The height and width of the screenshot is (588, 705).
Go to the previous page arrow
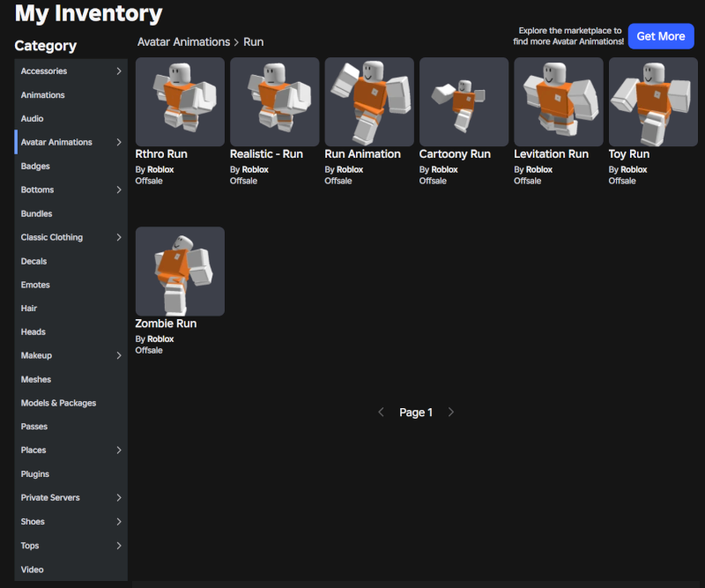(x=381, y=412)
